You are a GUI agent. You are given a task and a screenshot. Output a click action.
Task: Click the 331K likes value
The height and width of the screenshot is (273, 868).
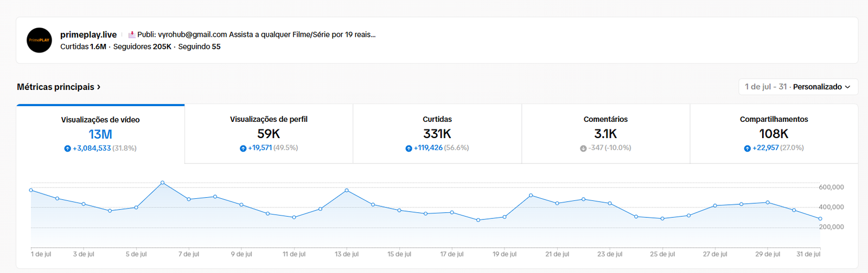click(437, 134)
